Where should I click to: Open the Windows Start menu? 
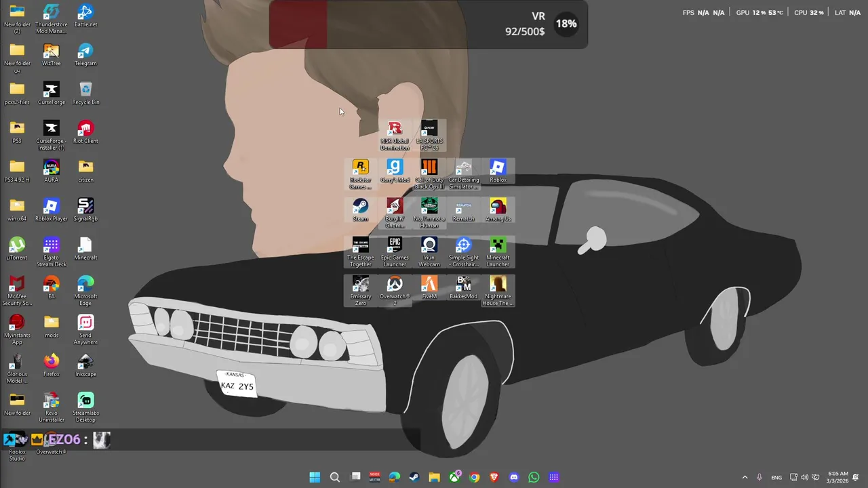coord(315,477)
